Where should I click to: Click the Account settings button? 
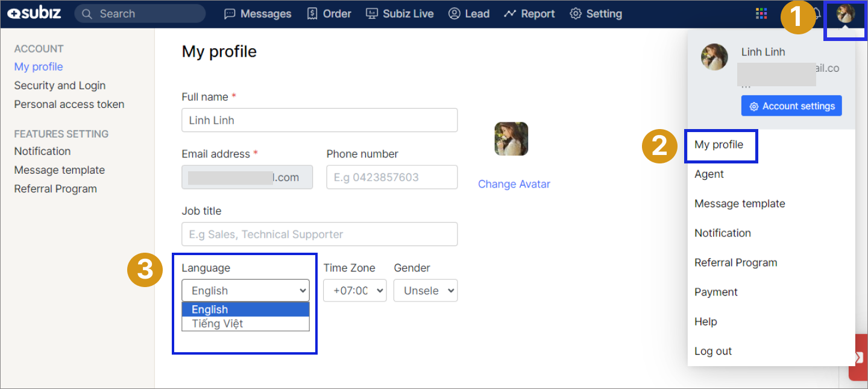click(791, 106)
